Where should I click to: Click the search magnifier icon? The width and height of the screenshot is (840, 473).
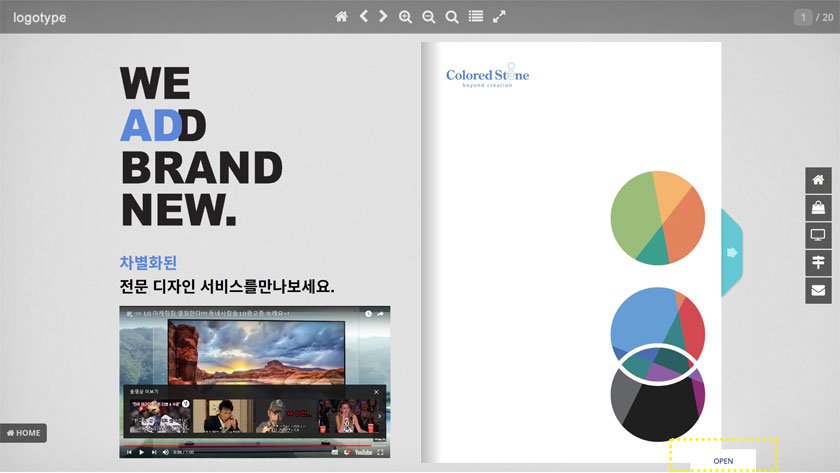pyautogui.click(x=452, y=17)
